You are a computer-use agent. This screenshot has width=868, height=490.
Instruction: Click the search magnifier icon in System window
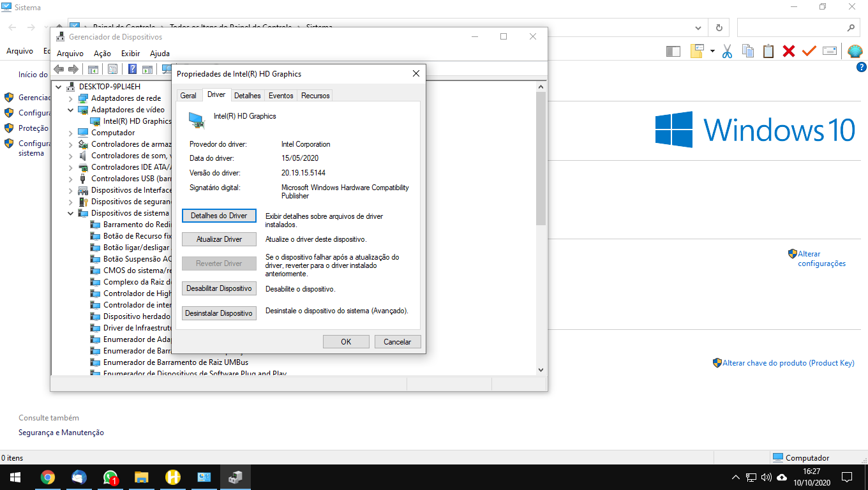[x=851, y=28]
